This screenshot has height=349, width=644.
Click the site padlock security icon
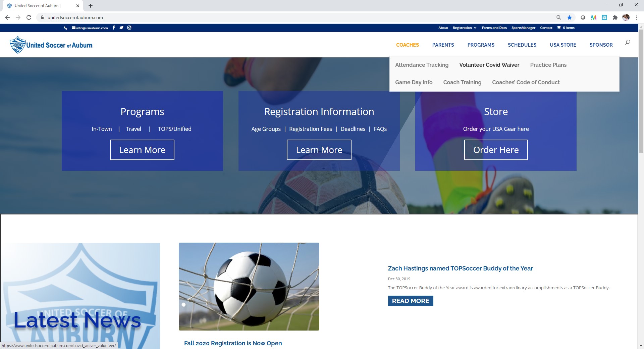coord(42,17)
